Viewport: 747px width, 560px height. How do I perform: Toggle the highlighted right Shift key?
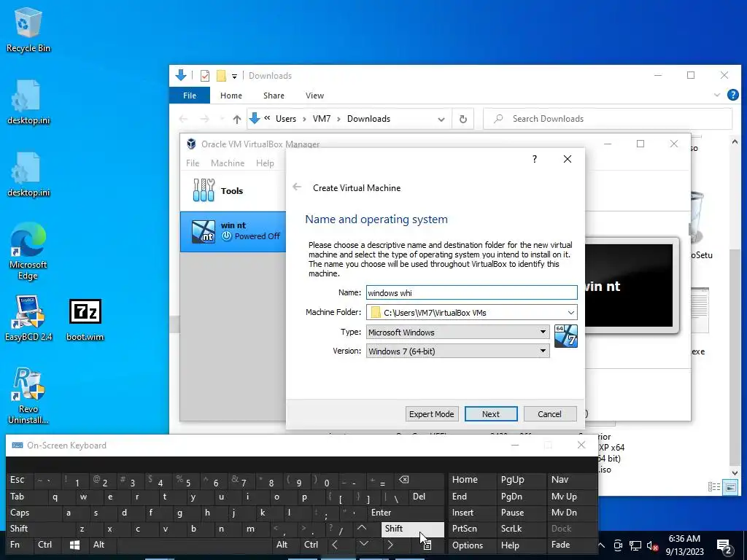(x=413, y=529)
